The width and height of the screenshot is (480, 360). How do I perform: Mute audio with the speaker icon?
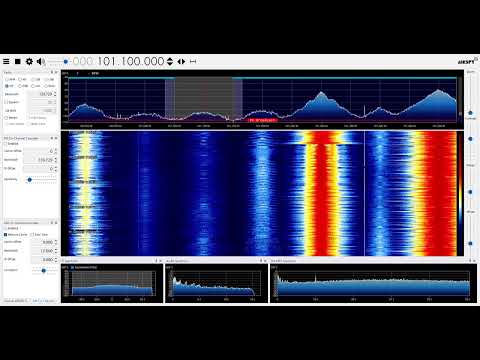click(x=41, y=61)
